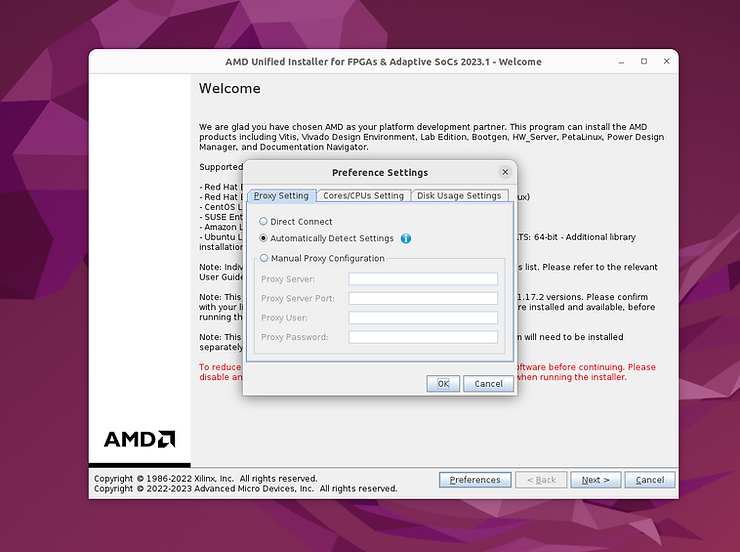Image resolution: width=740 pixels, height=552 pixels.
Task: Focus the Proxy Password field
Action: tap(423, 337)
